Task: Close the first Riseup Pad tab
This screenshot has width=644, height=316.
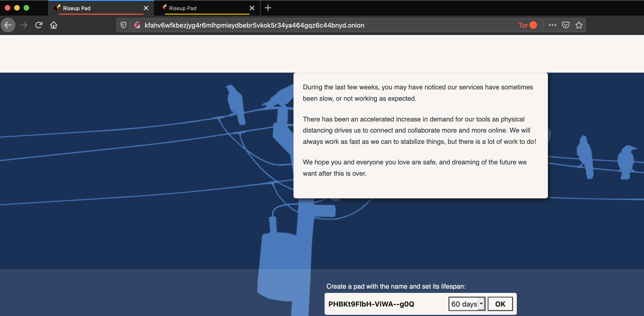Action: point(146,8)
